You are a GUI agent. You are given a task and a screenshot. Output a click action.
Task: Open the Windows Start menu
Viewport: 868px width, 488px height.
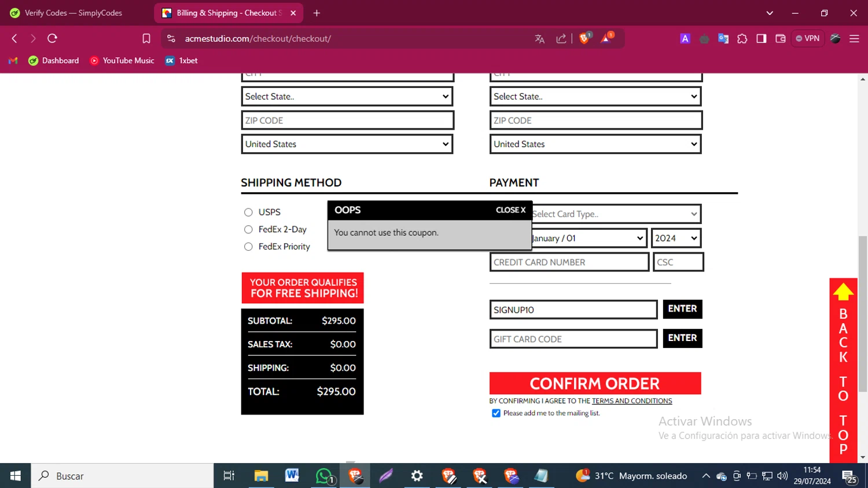coord(15,476)
